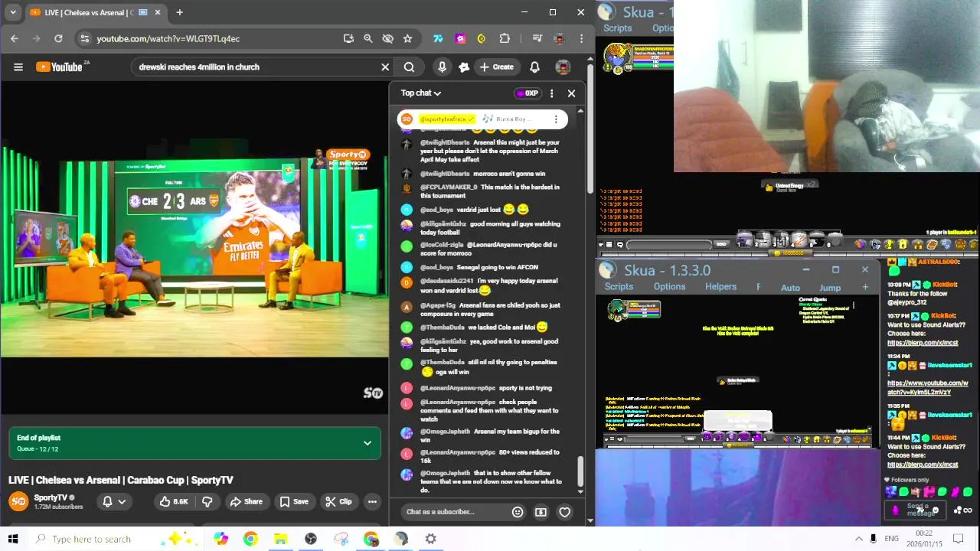Open Auto menu in Skua
This screenshot has height=551, width=980.
790,288
